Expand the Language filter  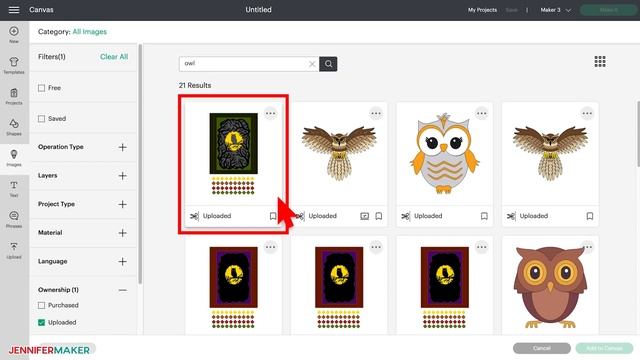(x=122, y=261)
